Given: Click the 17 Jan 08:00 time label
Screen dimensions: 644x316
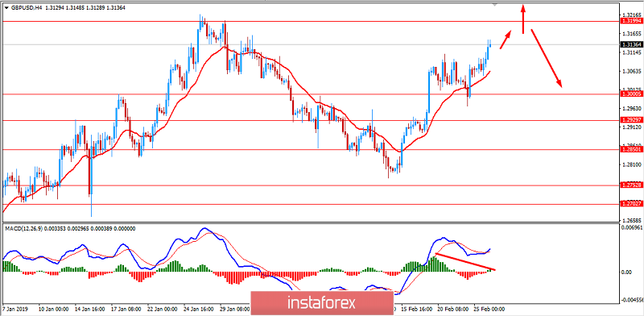Looking at the screenshot, I should pyautogui.click(x=126, y=309).
